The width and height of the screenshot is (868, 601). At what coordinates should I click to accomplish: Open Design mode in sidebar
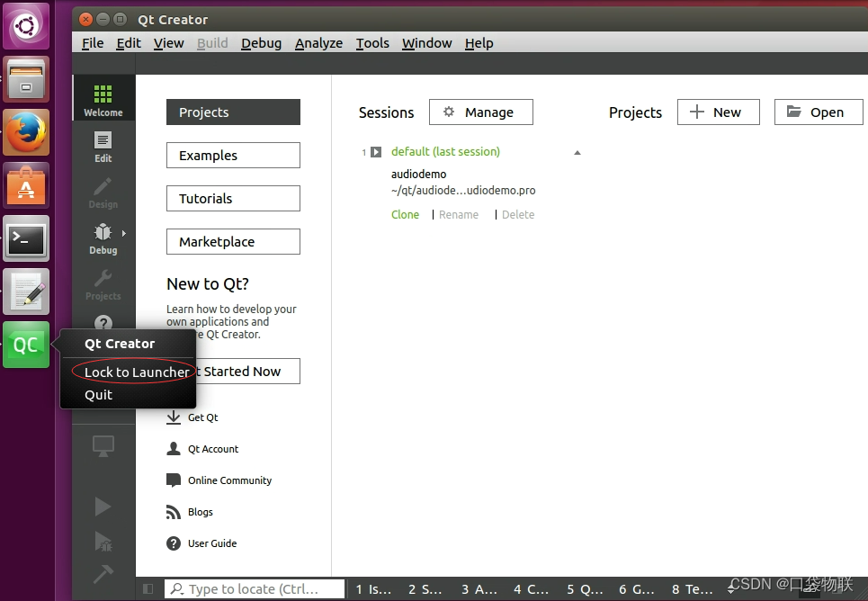[103, 193]
